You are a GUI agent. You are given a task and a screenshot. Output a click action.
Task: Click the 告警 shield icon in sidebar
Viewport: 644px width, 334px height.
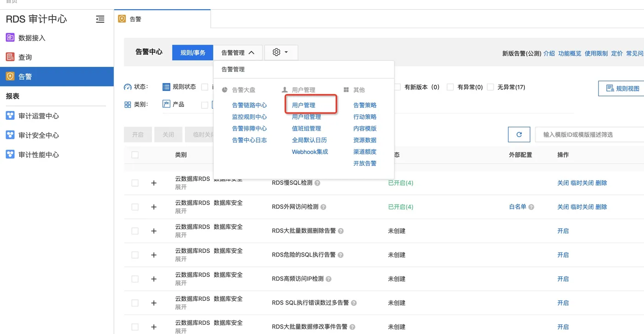pyautogui.click(x=10, y=76)
